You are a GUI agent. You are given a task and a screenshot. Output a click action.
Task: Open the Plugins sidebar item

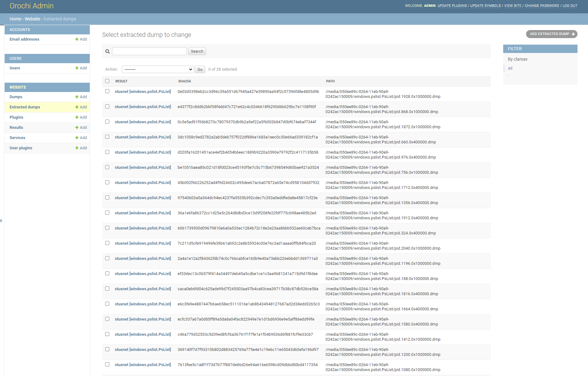click(16, 117)
